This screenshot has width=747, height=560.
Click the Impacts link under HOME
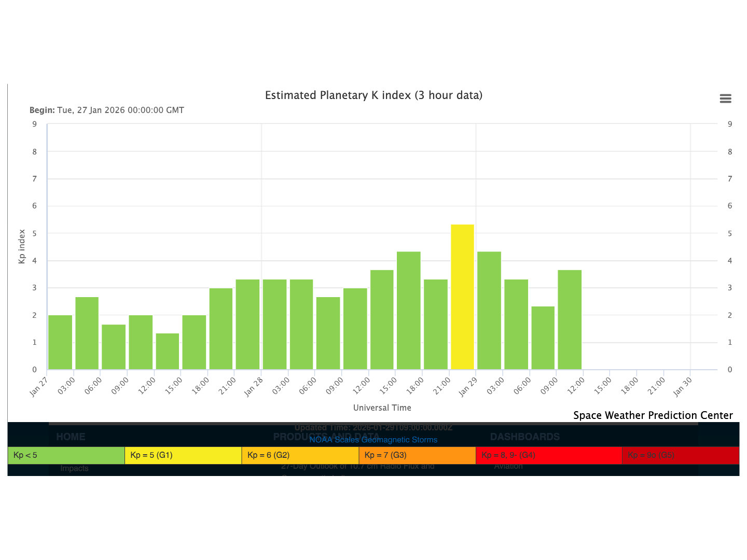coord(74,468)
